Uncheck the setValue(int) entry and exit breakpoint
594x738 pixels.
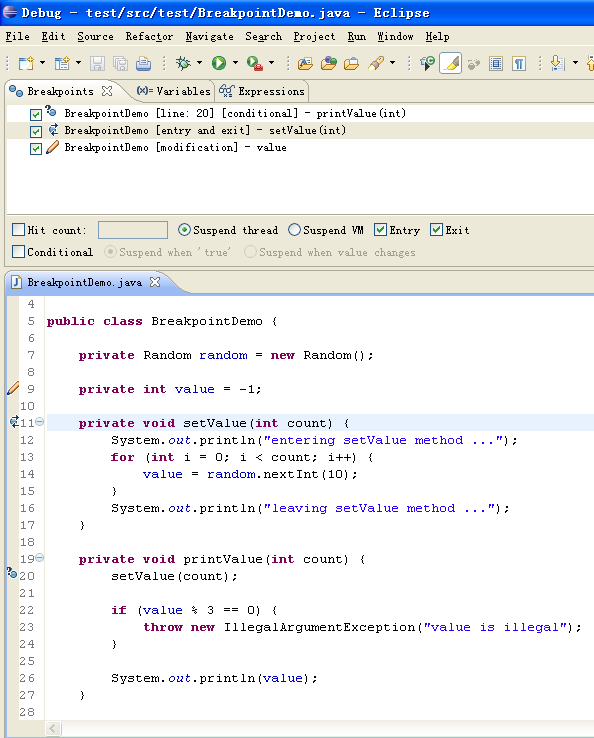(x=36, y=131)
